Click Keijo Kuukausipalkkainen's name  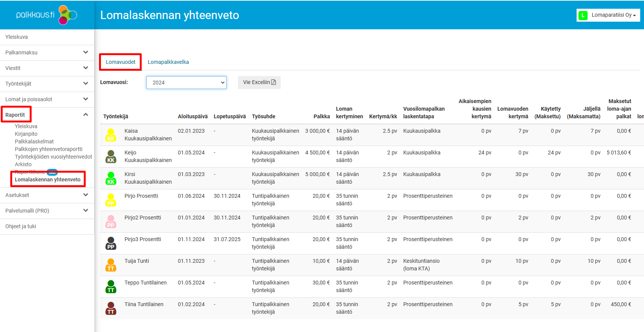148,156
